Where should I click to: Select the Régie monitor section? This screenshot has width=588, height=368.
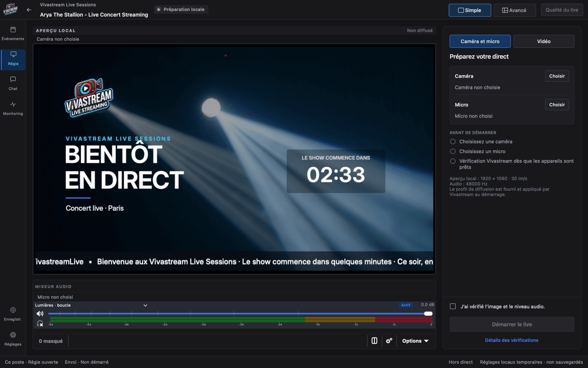click(x=13, y=60)
